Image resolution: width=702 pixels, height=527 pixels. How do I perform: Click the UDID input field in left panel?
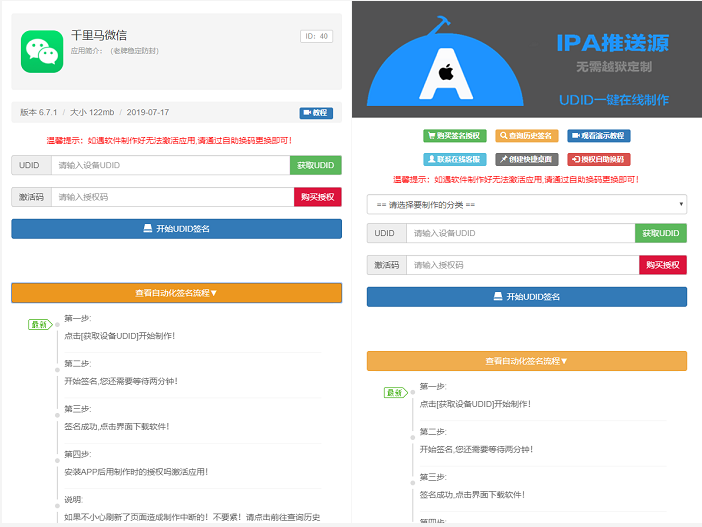[171, 165]
